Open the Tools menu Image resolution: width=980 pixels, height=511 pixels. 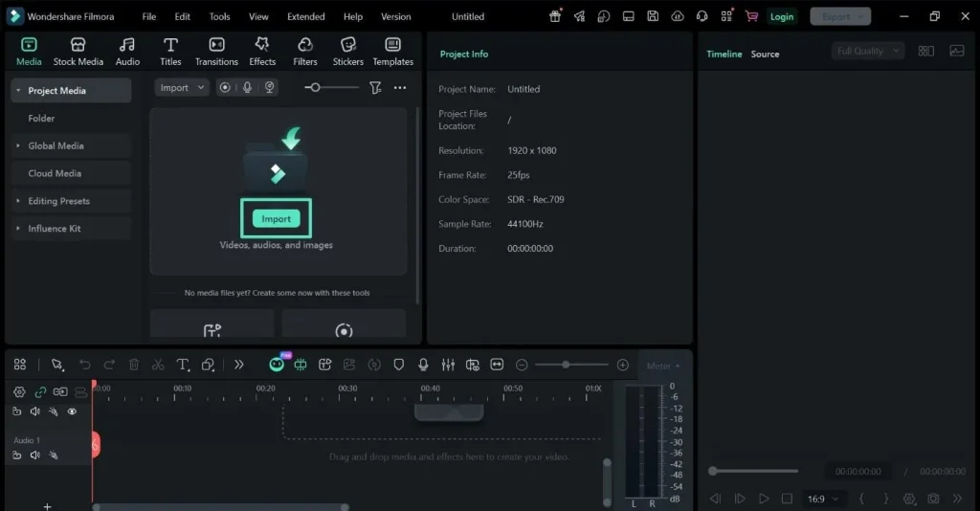point(219,17)
